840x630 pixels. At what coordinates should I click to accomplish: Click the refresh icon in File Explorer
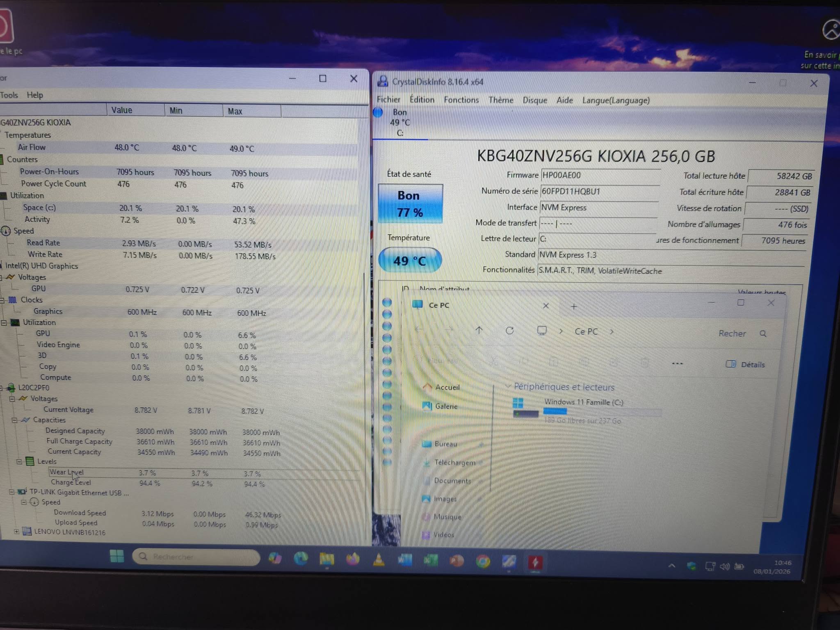coord(509,331)
